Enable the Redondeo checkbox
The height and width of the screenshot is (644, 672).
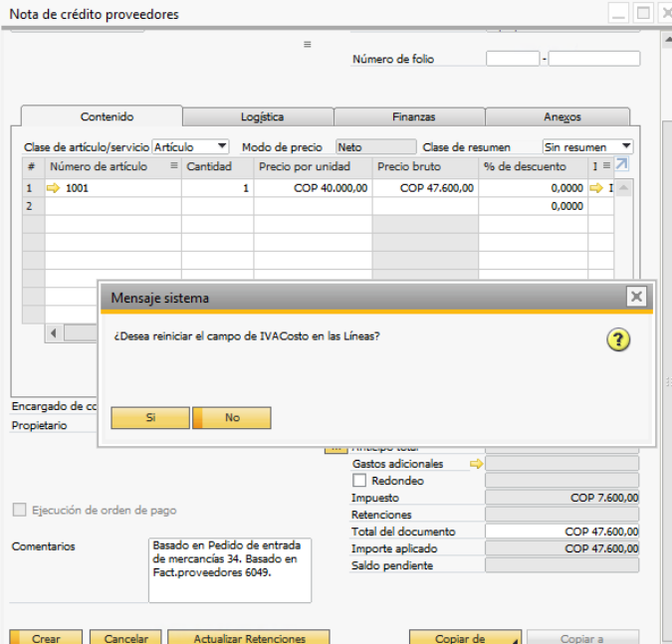coord(359,481)
